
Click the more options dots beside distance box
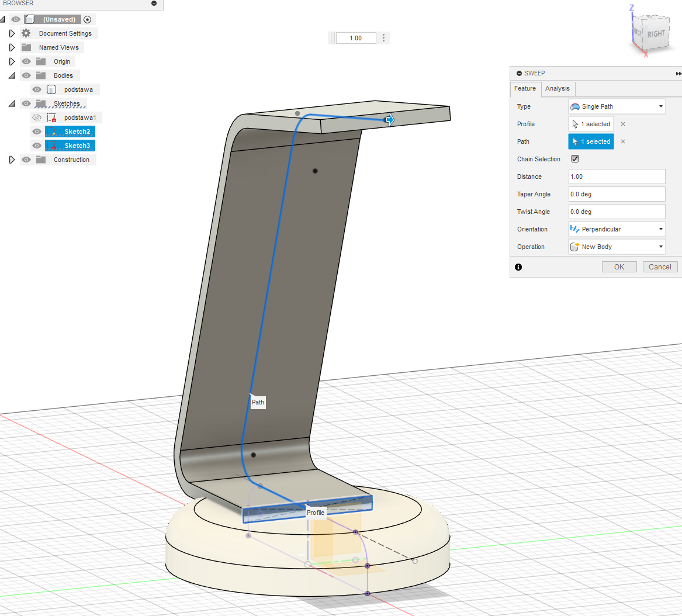click(x=384, y=38)
